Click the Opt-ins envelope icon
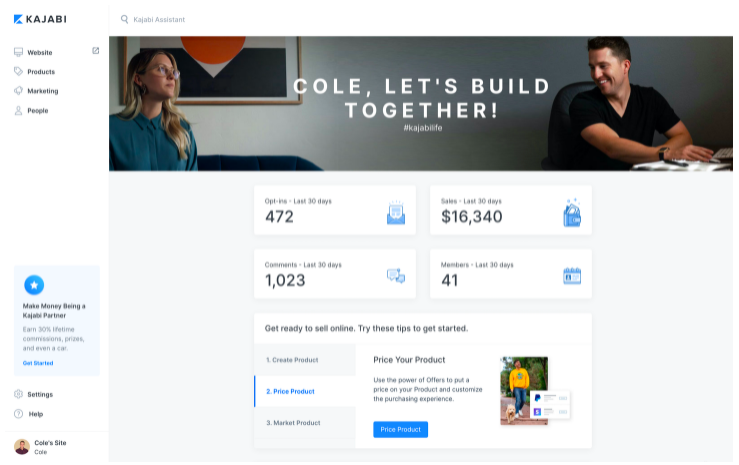Viewport: 739px width, 465px height. 396,212
